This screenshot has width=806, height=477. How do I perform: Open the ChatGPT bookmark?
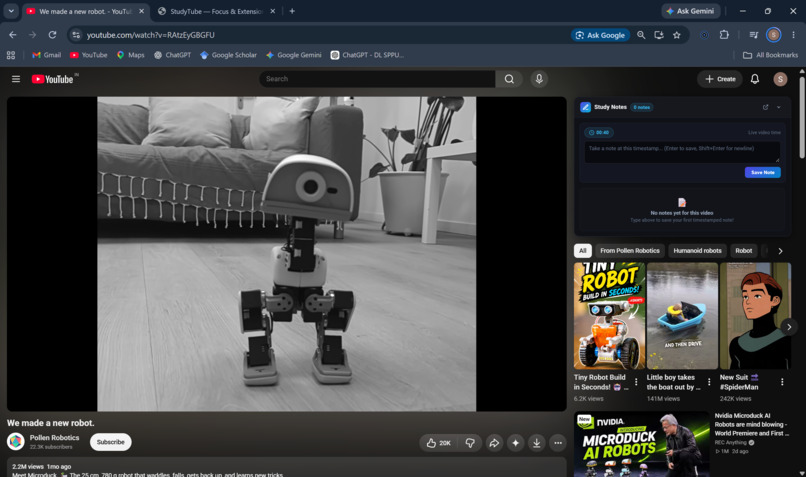(172, 55)
